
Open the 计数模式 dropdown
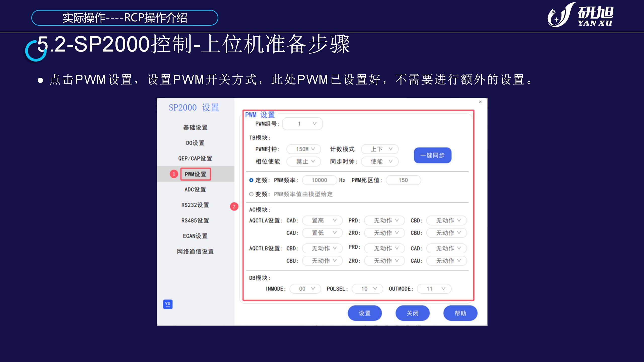coord(380,149)
